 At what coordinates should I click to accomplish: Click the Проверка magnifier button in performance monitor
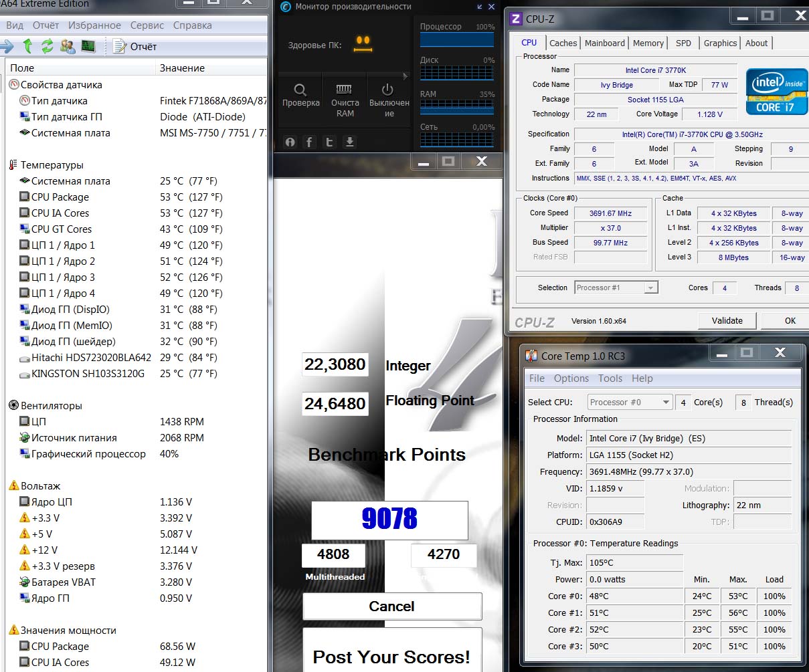pyautogui.click(x=300, y=95)
